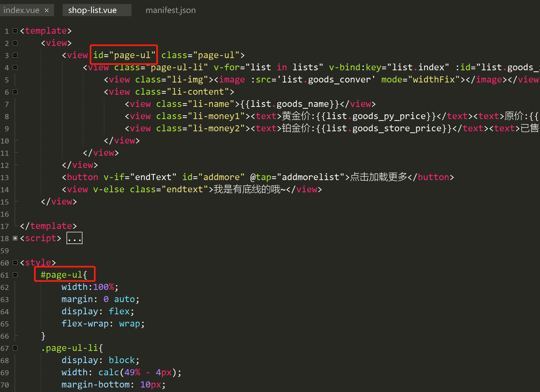The height and width of the screenshot is (392, 540).
Task: Click line number 59 in the gutter
Action: coord(5,251)
